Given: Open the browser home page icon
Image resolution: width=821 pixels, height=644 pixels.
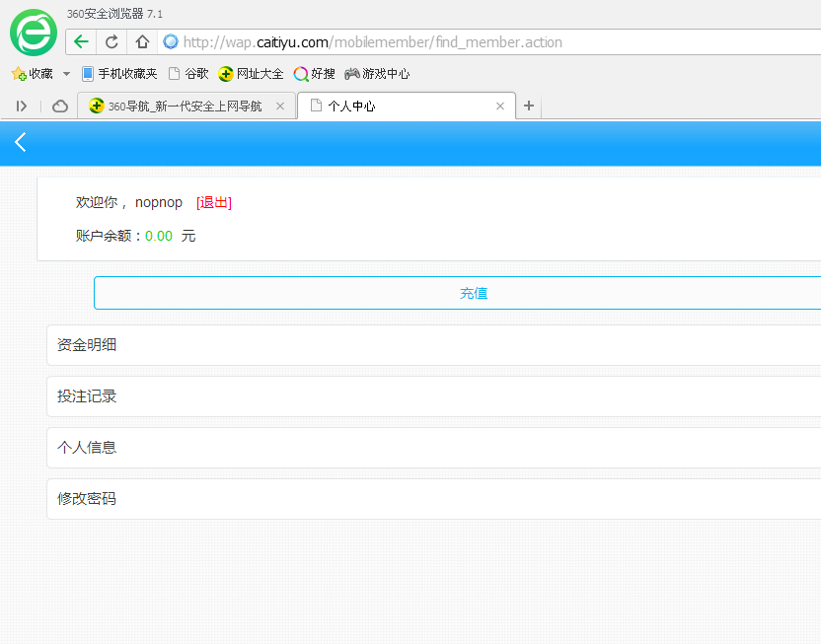Looking at the screenshot, I should click(142, 41).
